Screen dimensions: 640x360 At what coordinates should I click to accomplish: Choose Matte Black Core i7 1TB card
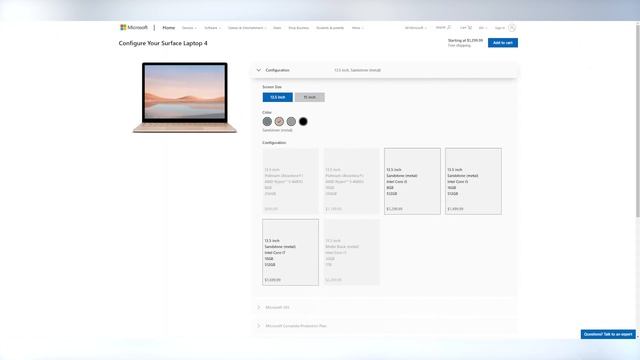pyautogui.click(x=351, y=252)
